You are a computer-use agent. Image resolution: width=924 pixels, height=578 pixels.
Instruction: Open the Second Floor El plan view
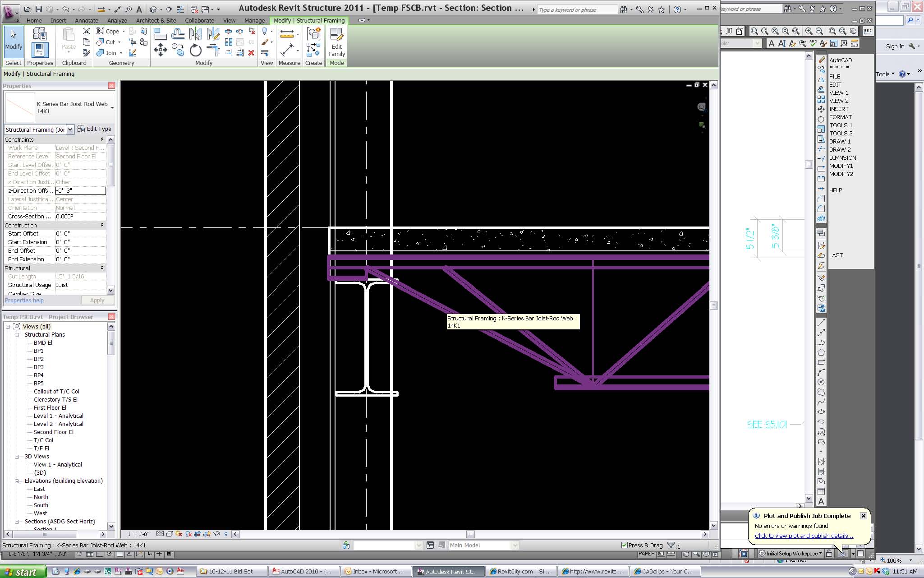(53, 432)
